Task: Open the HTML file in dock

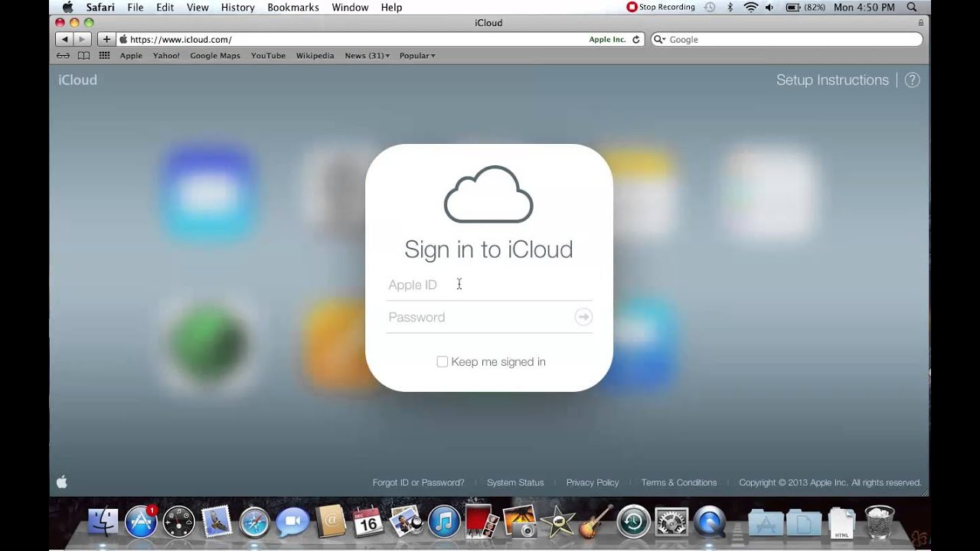Action: click(x=841, y=523)
